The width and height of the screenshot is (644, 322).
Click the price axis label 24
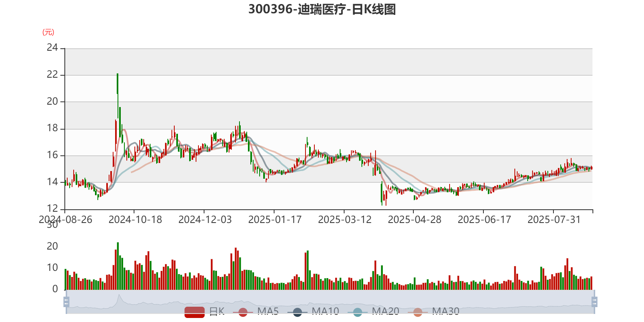tap(52, 47)
